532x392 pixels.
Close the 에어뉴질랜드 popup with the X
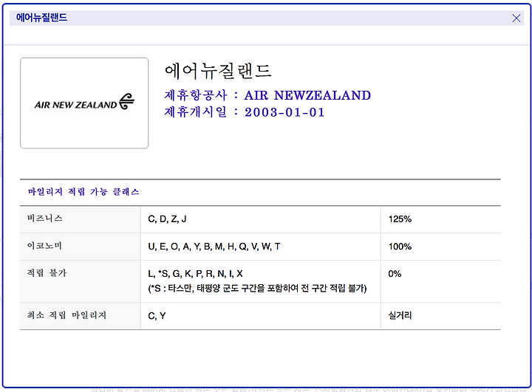516,18
